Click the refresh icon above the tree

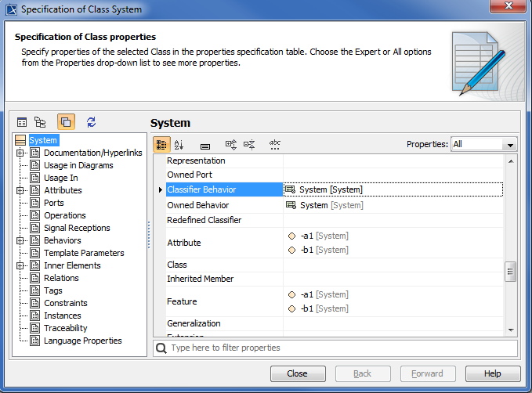[x=91, y=122]
